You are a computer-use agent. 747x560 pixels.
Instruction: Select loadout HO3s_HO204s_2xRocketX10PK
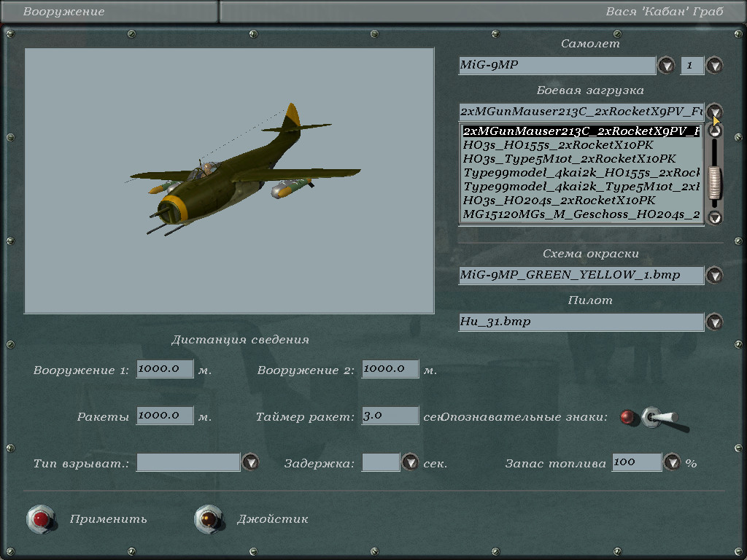point(581,200)
